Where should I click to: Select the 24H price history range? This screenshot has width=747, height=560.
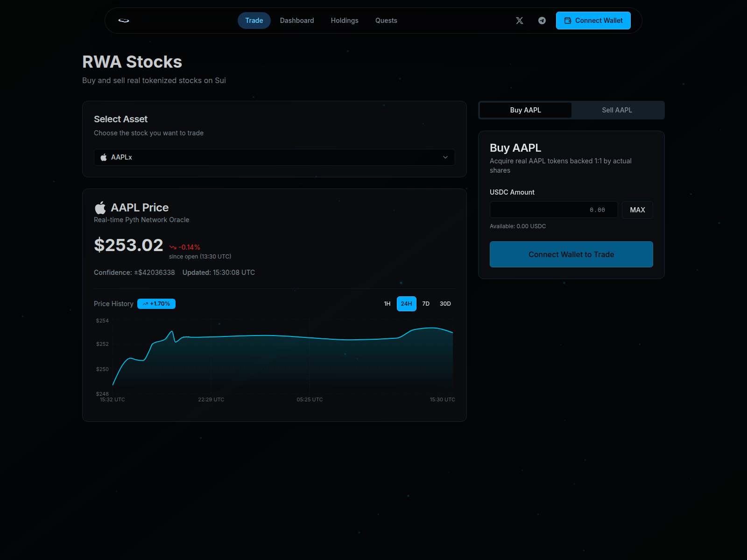pyautogui.click(x=407, y=304)
